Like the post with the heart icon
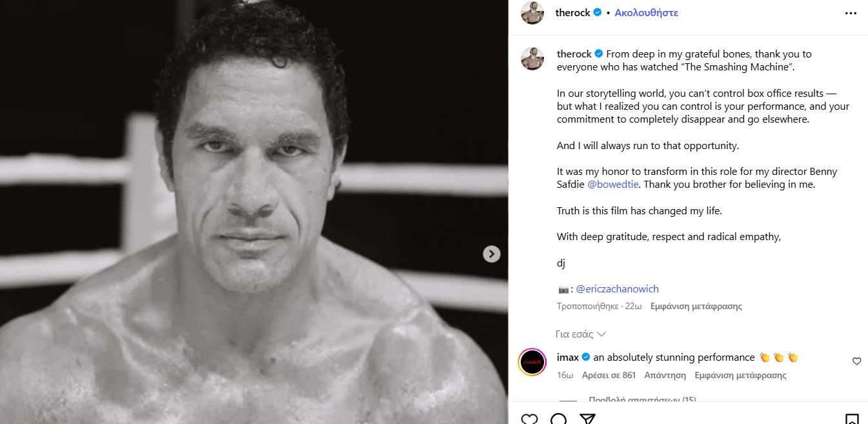868x424 pixels. coord(529,419)
